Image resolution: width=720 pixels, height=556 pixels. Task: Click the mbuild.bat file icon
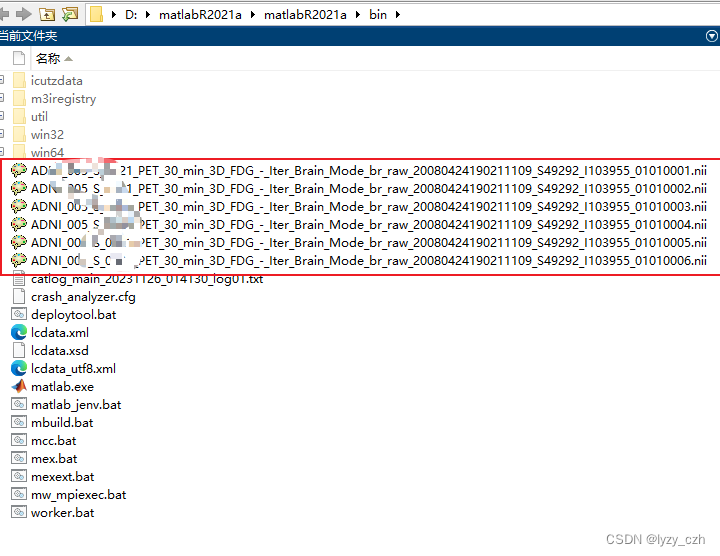pyautogui.click(x=19, y=422)
